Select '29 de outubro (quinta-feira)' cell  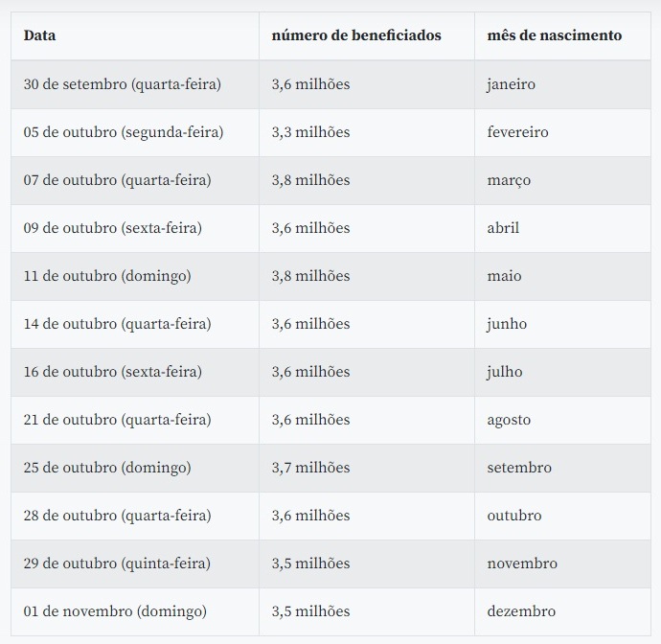pyautogui.click(x=135, y=563)
